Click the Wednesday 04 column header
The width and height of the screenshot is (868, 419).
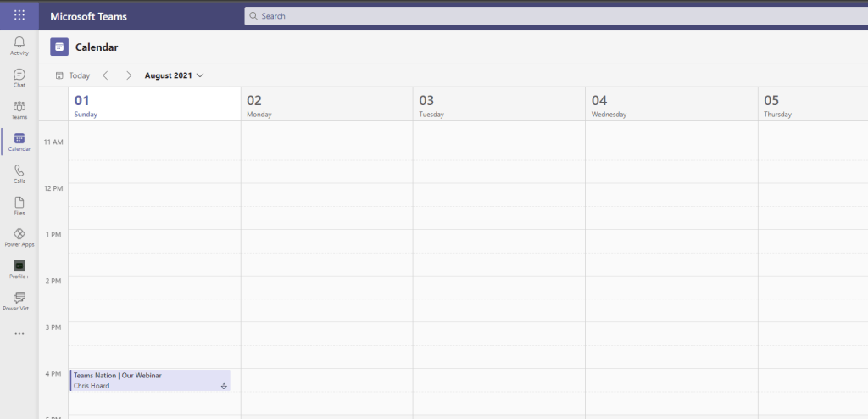click(670, 104)
